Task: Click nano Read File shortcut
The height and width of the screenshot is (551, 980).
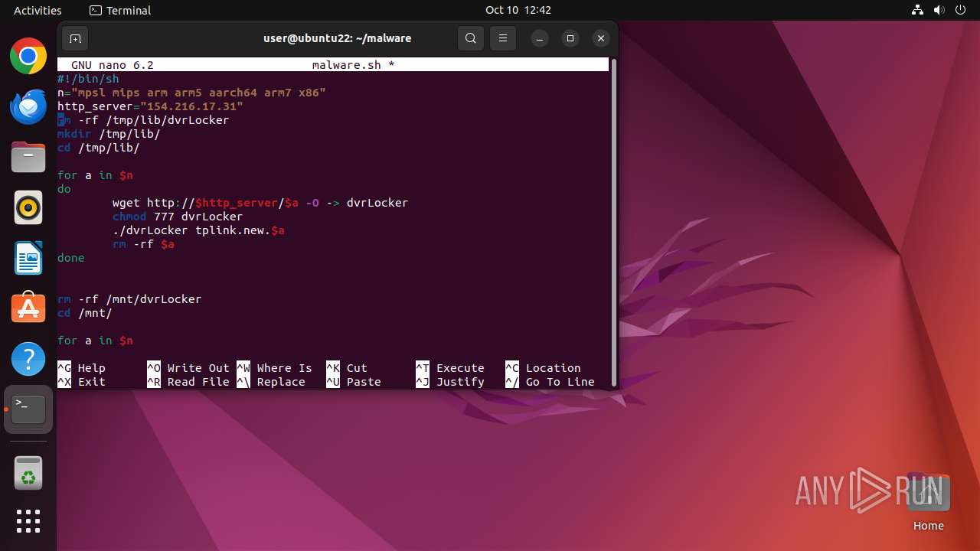Action: point(188,382)
